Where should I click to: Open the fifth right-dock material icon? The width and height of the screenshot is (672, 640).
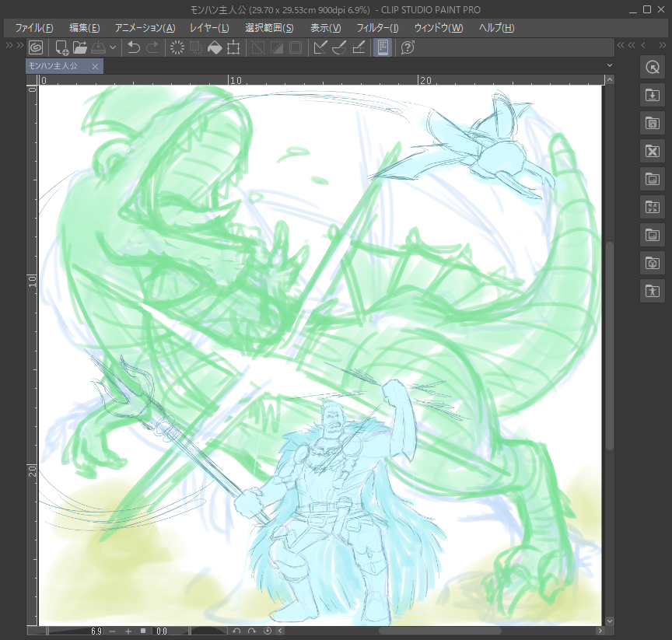tap(653, 179)
